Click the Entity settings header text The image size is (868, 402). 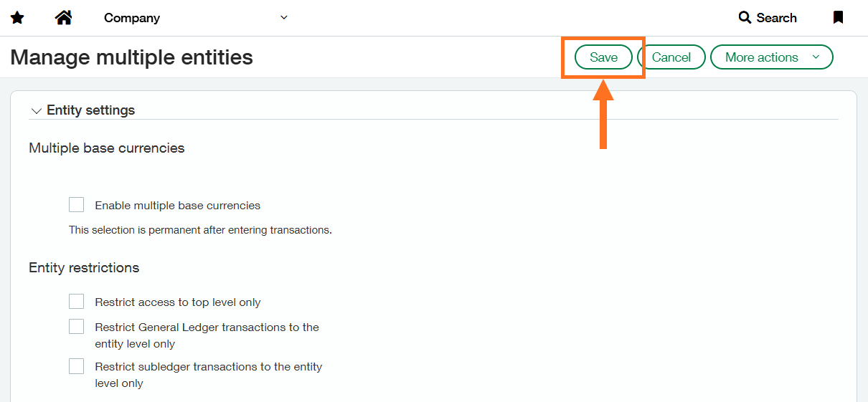(91, 110)
